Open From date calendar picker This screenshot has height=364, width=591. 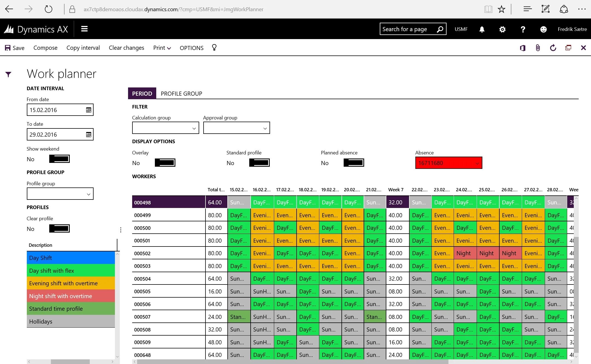tap(89, 110)
